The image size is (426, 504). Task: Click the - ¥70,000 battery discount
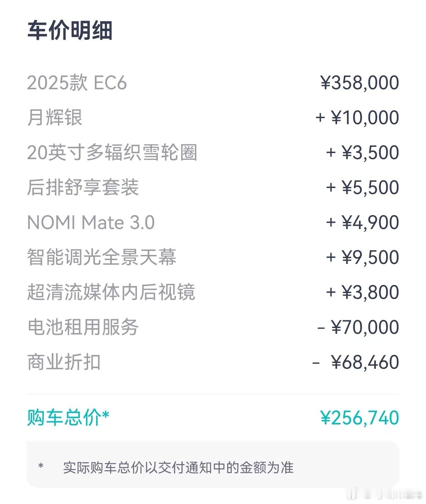tap(358, 327)
